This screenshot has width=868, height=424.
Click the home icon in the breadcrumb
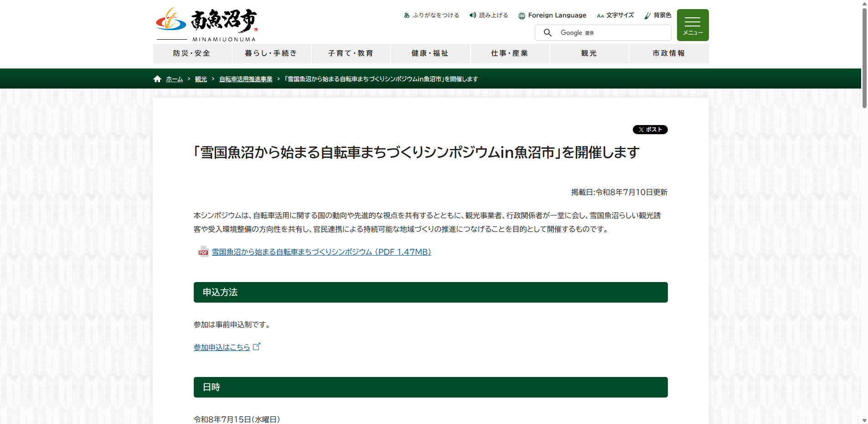(x=157, y=79)
